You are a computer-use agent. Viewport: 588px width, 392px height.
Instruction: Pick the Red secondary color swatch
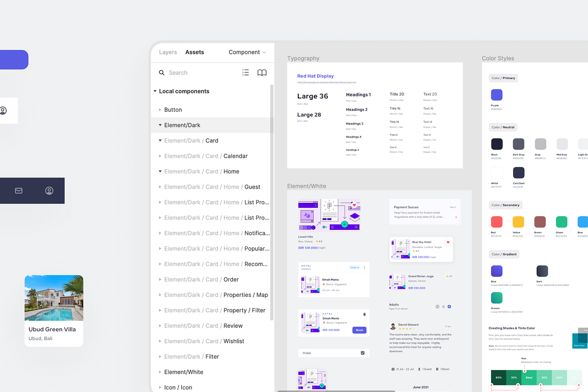coord(496,221)
